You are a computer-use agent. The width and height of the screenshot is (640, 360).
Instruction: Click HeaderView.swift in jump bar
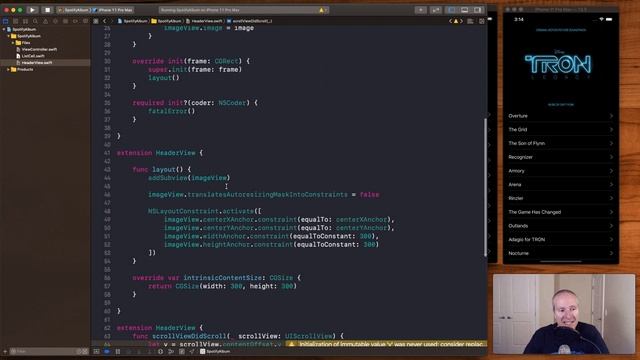tap(204, 21)
